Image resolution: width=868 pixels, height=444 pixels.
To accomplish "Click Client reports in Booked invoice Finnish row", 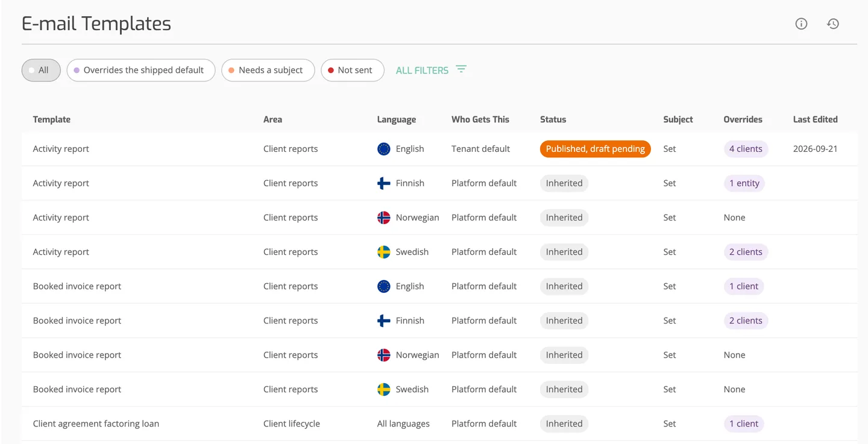I will 291,320.
